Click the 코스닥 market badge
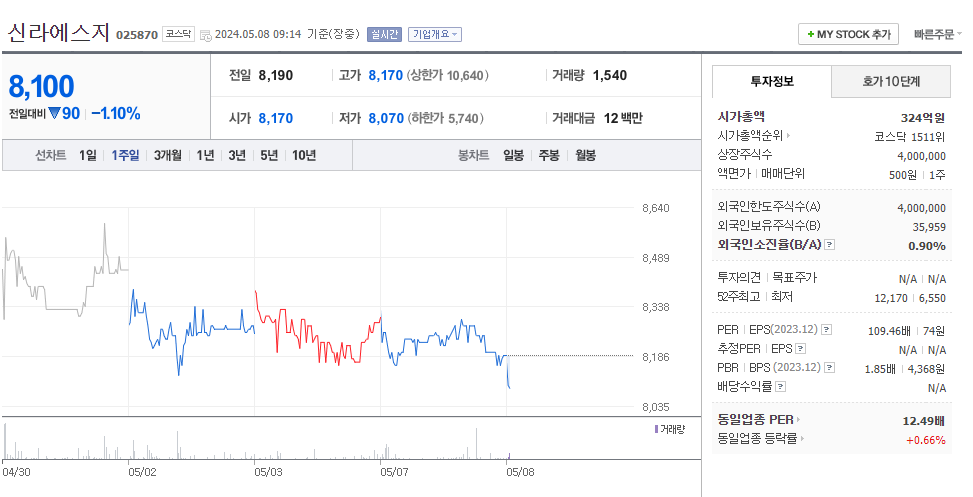 (179, 34)
